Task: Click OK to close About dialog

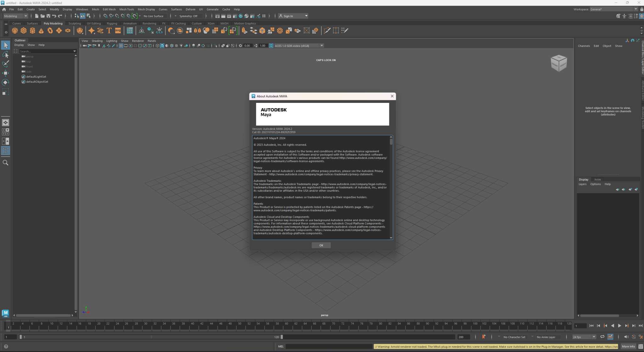Action: coord(321,245)
